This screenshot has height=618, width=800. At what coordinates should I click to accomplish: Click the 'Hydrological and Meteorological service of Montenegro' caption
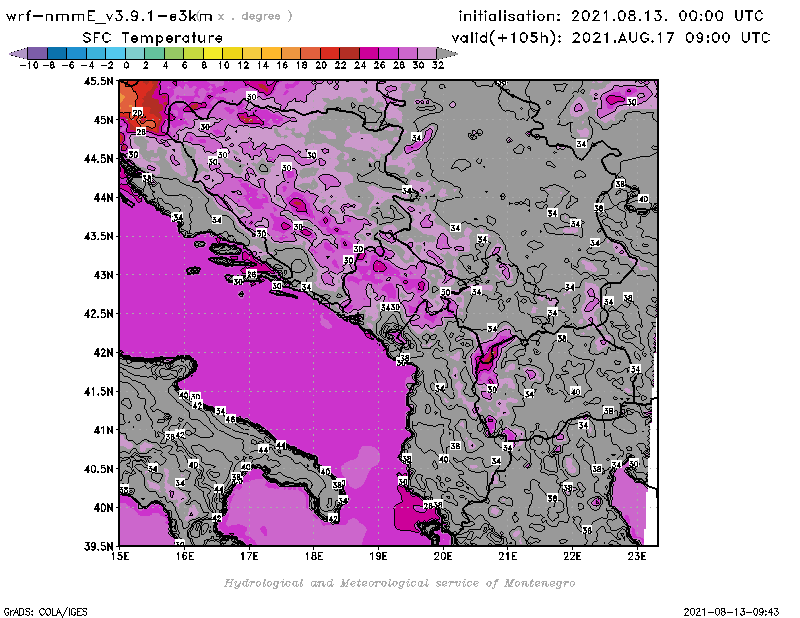click(399, 583)
